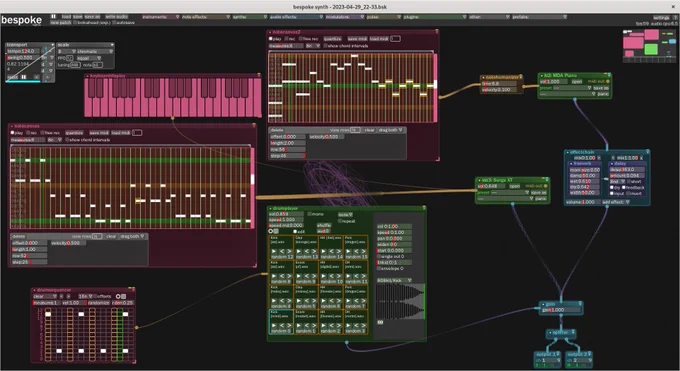The height and width of the screenshot is (371, 680).
Task: Click the notecanvas vertical scrollbar handle
Action: tap(253, 179)
